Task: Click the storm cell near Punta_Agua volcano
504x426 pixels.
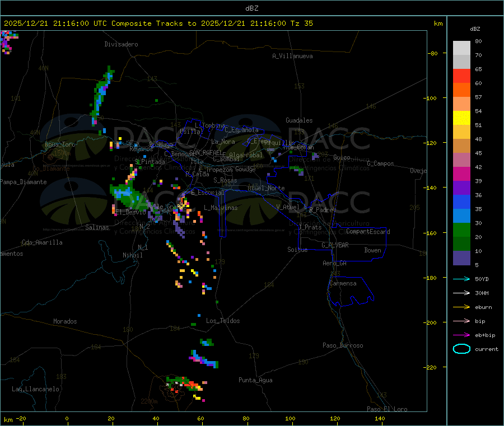Action: [185, 385]
